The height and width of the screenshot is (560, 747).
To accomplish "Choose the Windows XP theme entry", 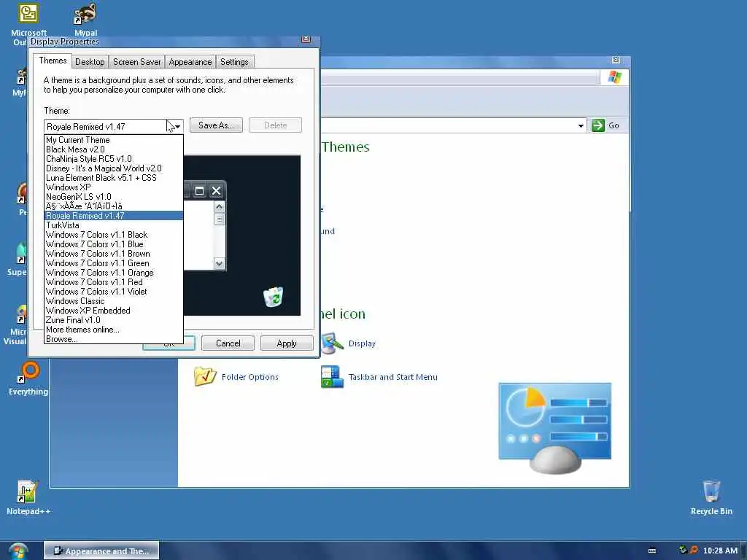I will [113, 187].
